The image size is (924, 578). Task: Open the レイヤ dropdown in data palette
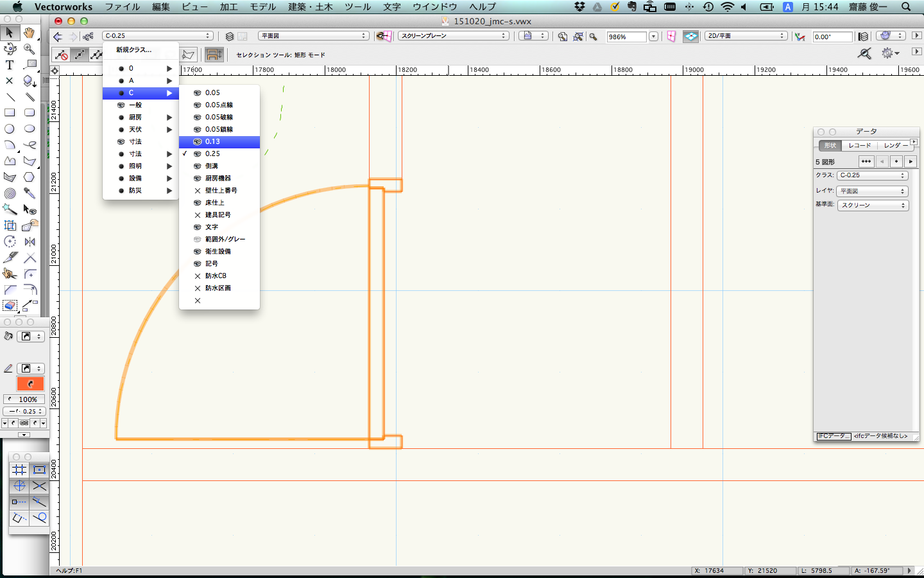[x=872, y=191]
